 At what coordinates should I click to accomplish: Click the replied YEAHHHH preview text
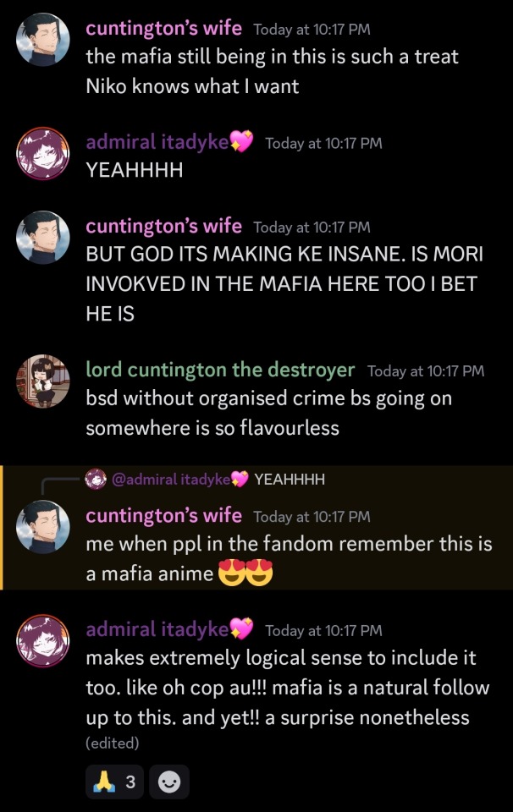(x=290, y=480)
